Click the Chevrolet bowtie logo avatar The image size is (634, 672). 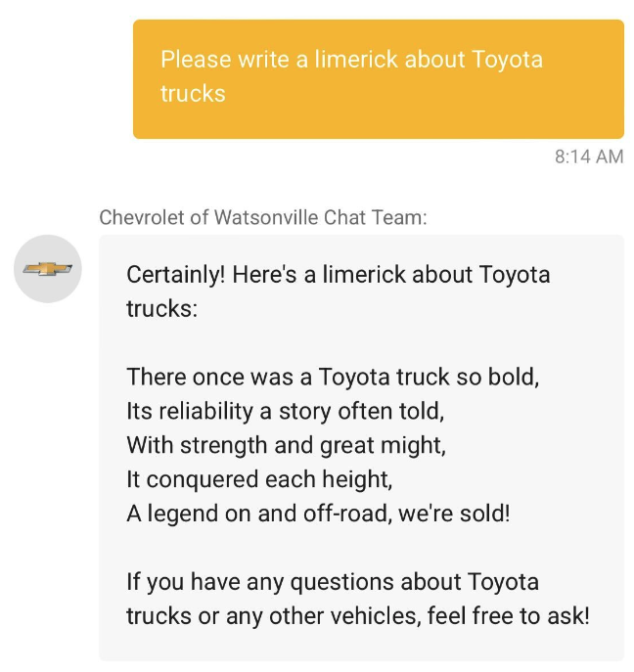coord(48,269)
